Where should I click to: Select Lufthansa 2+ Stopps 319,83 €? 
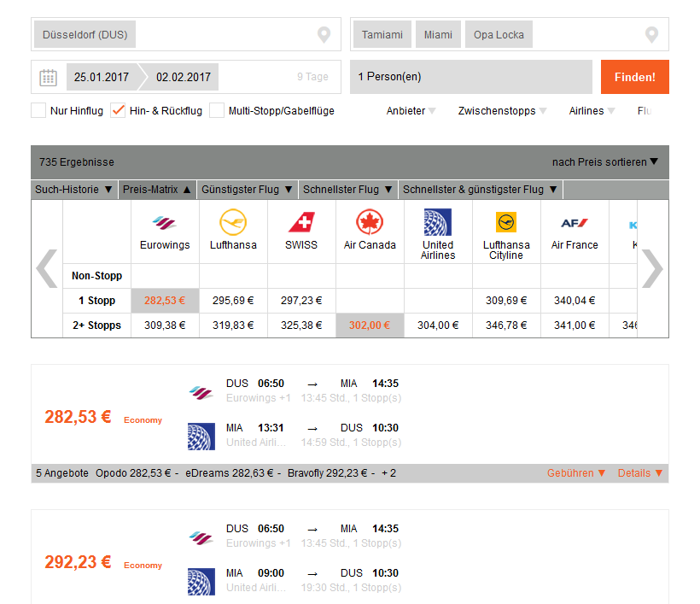[x=233, y=325]
